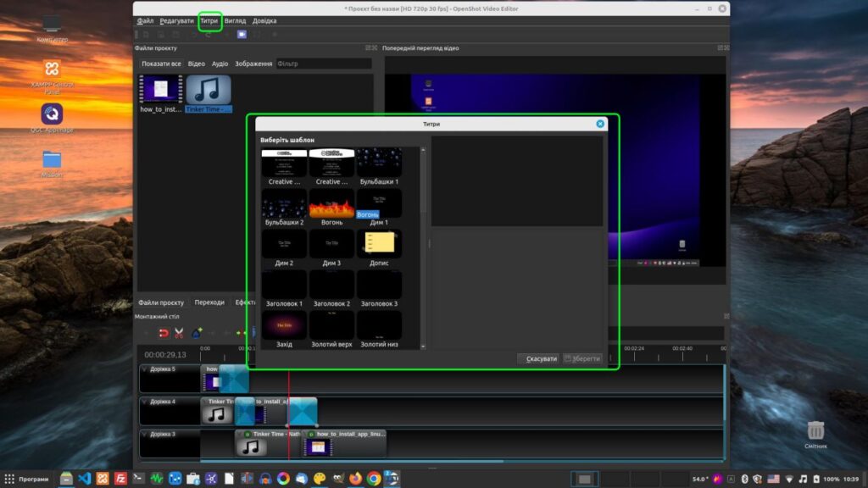This screenshot has width=868, height=488.
Task: Click the Wi-Fi network icon in system tray
Action: [789, 480]
